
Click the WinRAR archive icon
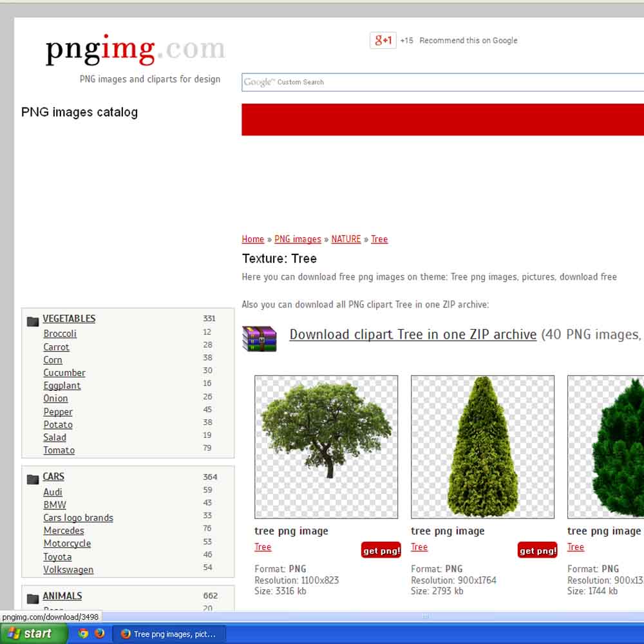[259, 339]
